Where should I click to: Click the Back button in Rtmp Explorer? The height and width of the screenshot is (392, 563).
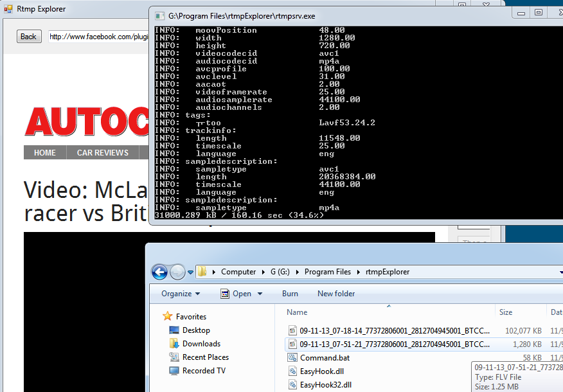[29, 36]
